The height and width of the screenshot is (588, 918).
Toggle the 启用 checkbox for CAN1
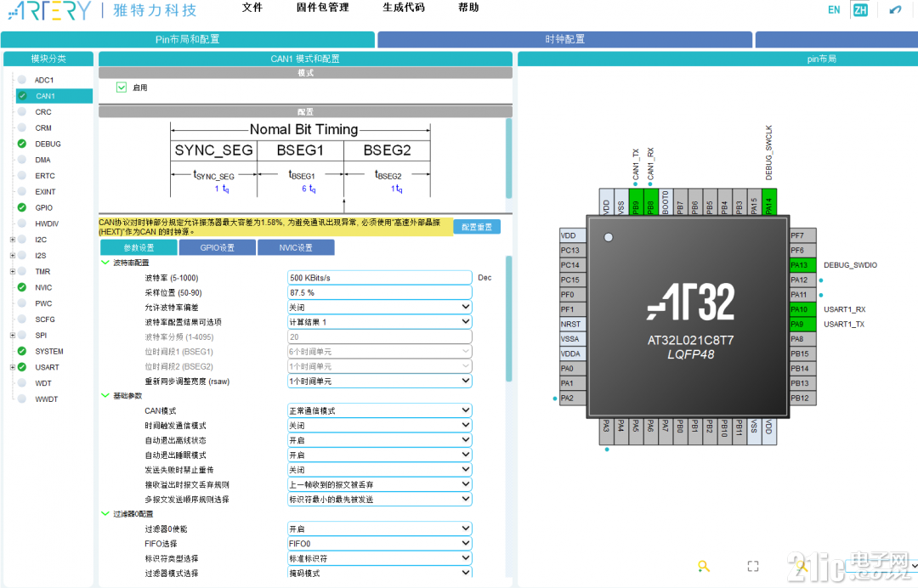point(122,88)
